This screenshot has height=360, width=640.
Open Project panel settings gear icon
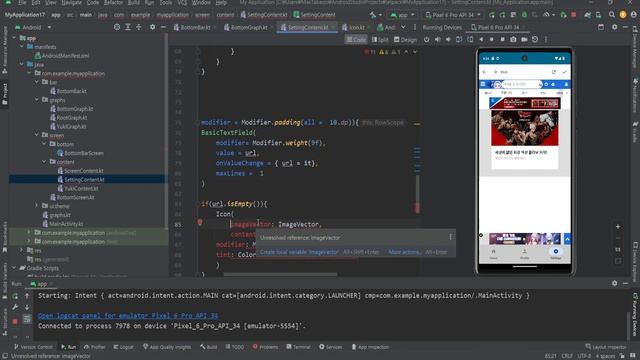pyautogui.click(x=152, y=27)
